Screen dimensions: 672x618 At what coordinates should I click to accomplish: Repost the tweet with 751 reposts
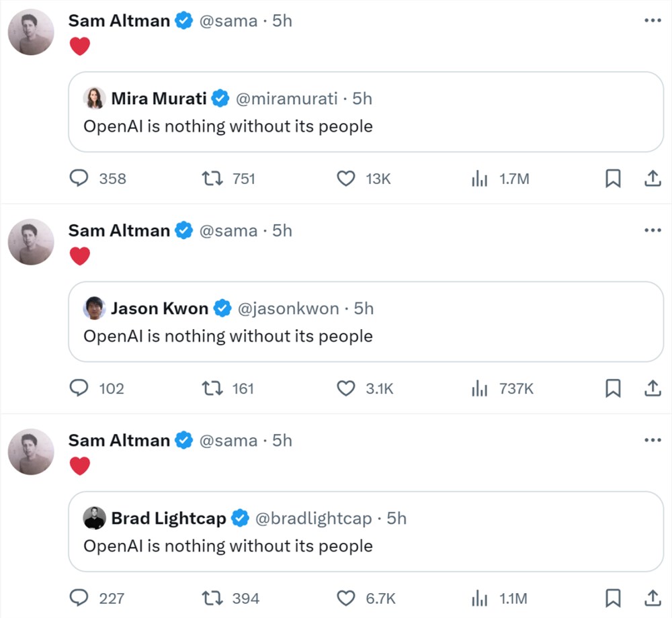point(212,178)
